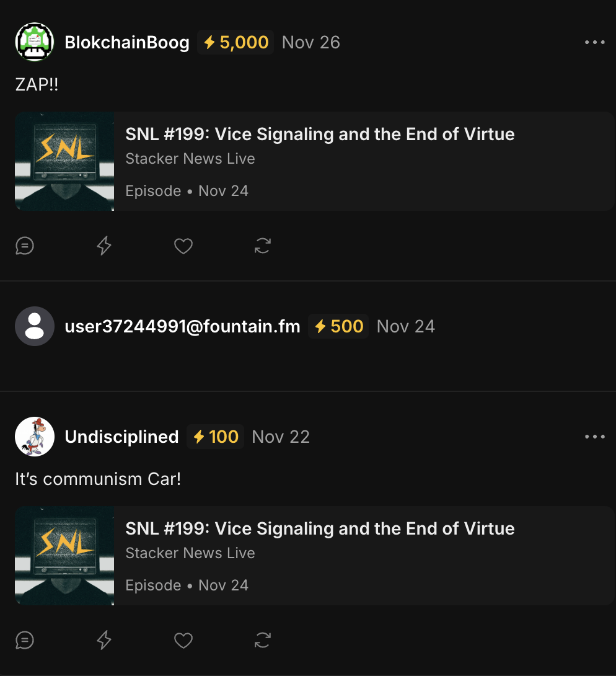
Task: Click SNL thumbnail in BlokchainBoog's post
Action: [x=64, y=161]
